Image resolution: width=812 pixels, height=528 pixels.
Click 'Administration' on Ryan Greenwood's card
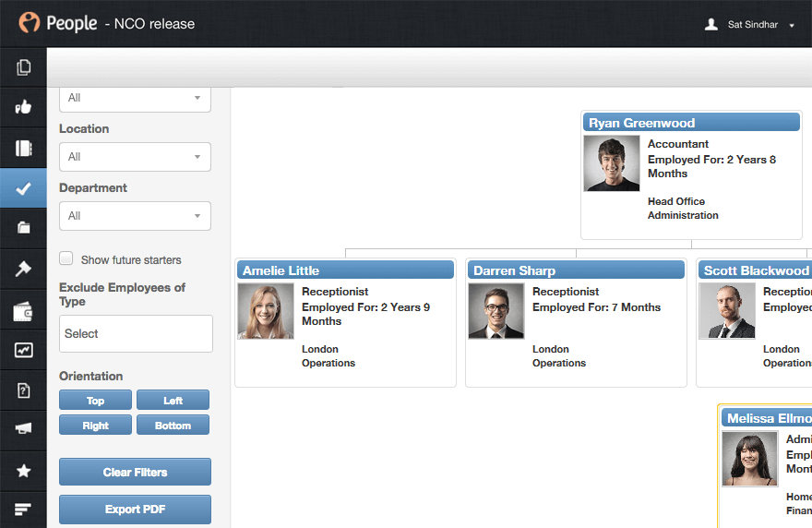tap(683, 215)
